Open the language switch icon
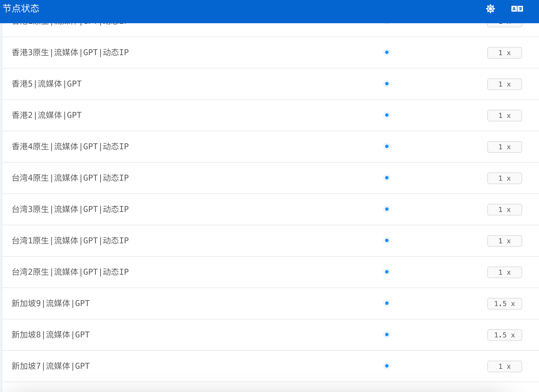Image resolution: width=539 pixels, height=392 pixels. tap(517, 9)
